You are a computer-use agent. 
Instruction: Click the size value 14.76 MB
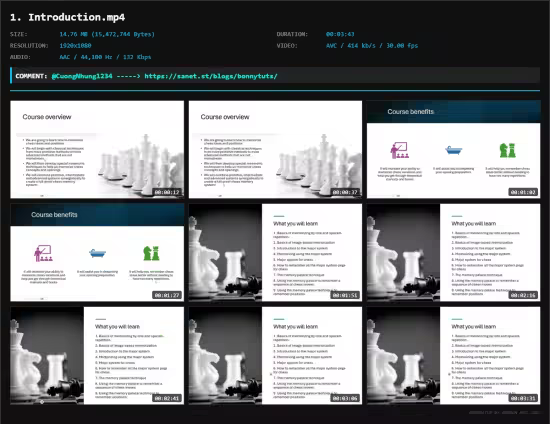point(107,34)
